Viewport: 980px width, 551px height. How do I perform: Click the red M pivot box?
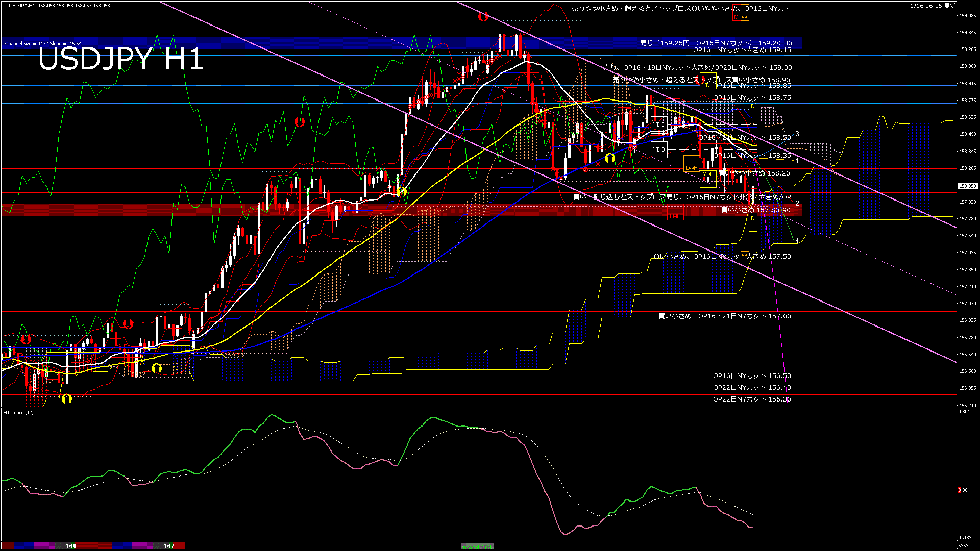point(736,17)
